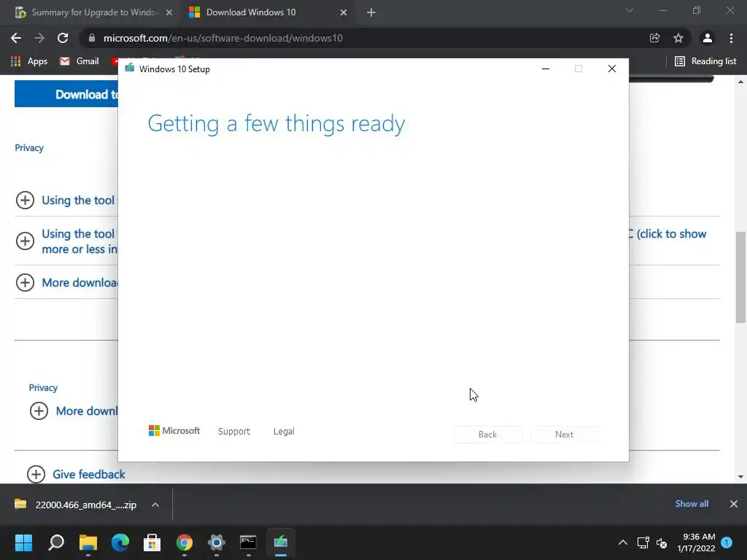The image size is (747, 560).
Task: Open a new Chrome tab
Action: [371, 12]
